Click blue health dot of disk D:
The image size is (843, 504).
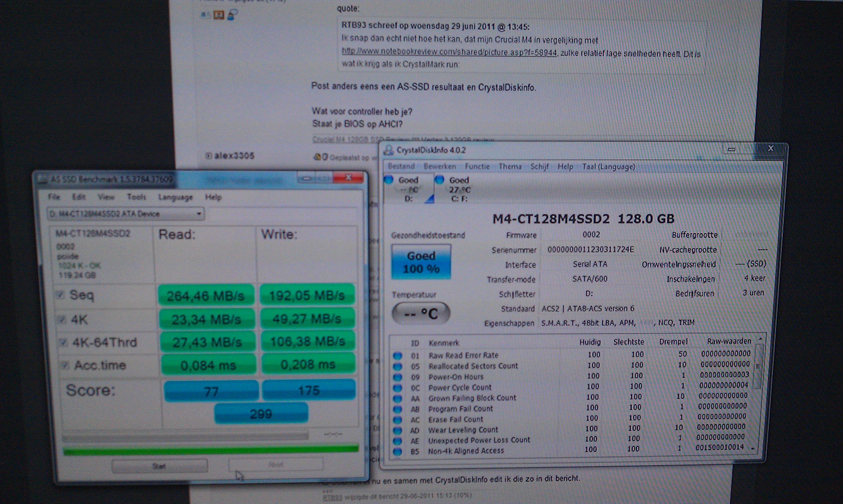point(389,179)
